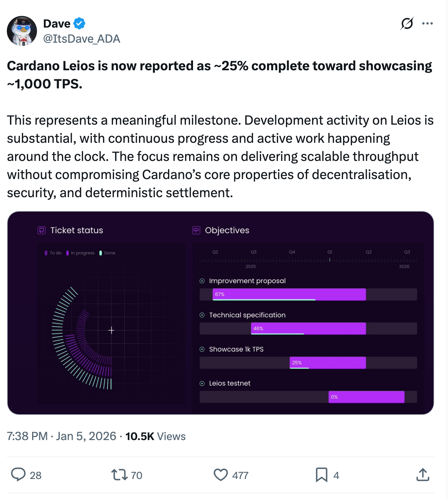Select the Objectives panel icon
This screenshot has width=448, height=499.
[196, 230]
